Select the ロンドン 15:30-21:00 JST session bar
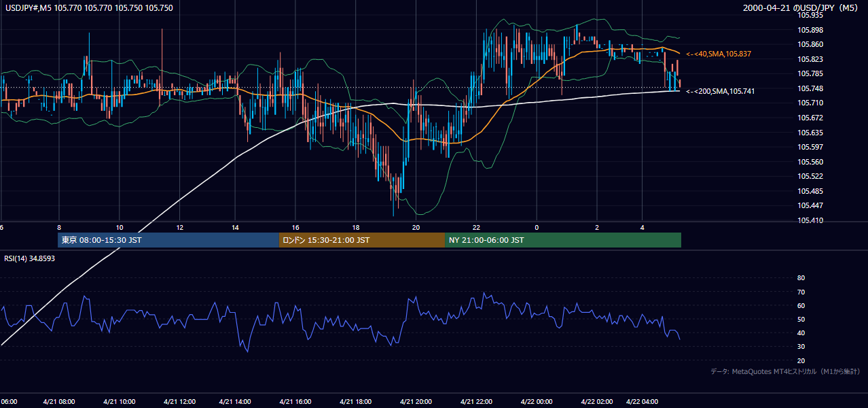This screenshot has width=868, height=408. tap(362, 240)
